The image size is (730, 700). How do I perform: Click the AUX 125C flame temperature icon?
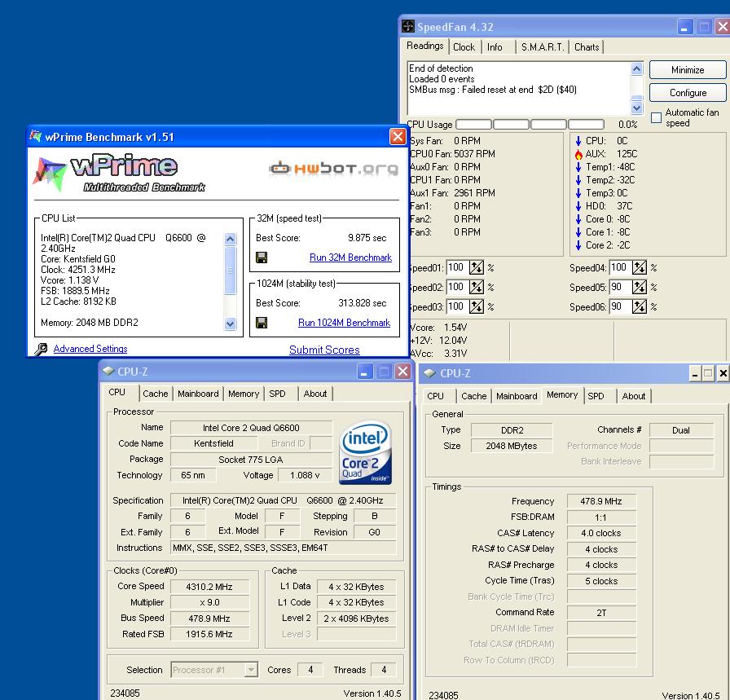point(578,154)
